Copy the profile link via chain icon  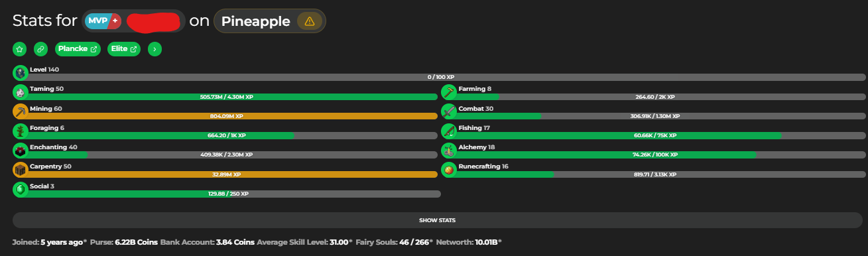[x=41, y=49]
